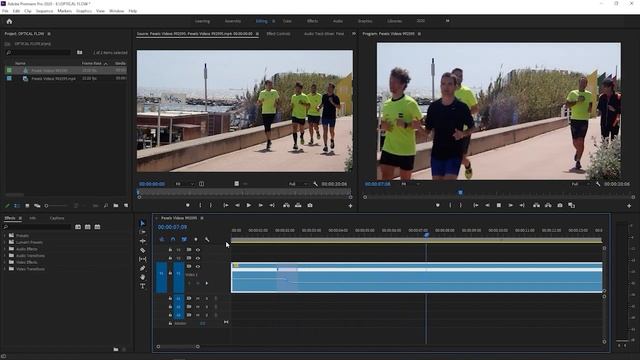Open Source monitor playback resolution dropdown

[298, 184]
